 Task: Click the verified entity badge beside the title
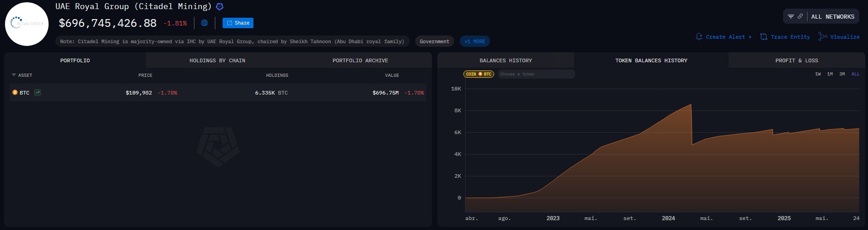point(220,7)
